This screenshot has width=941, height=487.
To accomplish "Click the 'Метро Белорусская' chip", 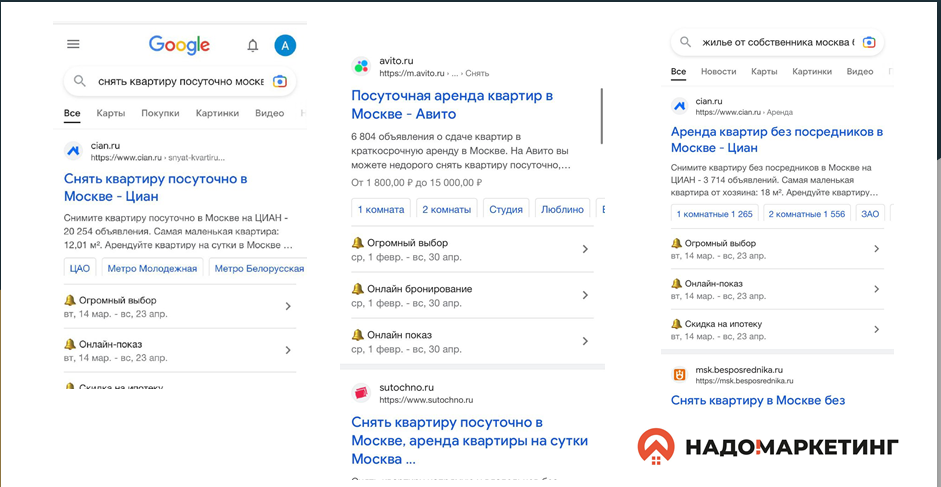I will (x=259, y=268).
